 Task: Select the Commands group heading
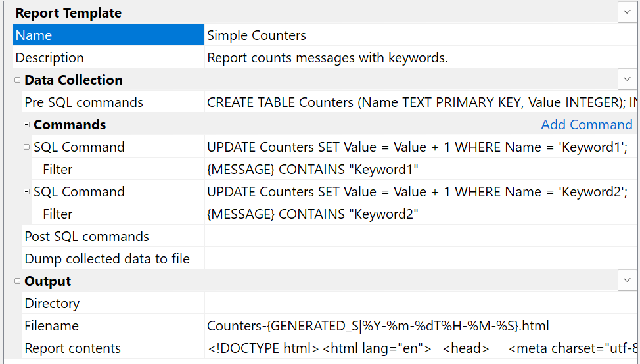[70, 125]
